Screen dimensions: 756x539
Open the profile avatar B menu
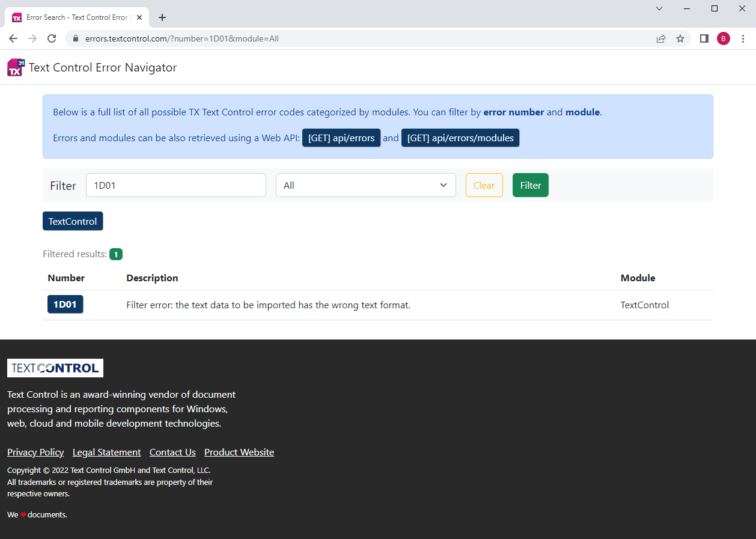tap(724, 38)
